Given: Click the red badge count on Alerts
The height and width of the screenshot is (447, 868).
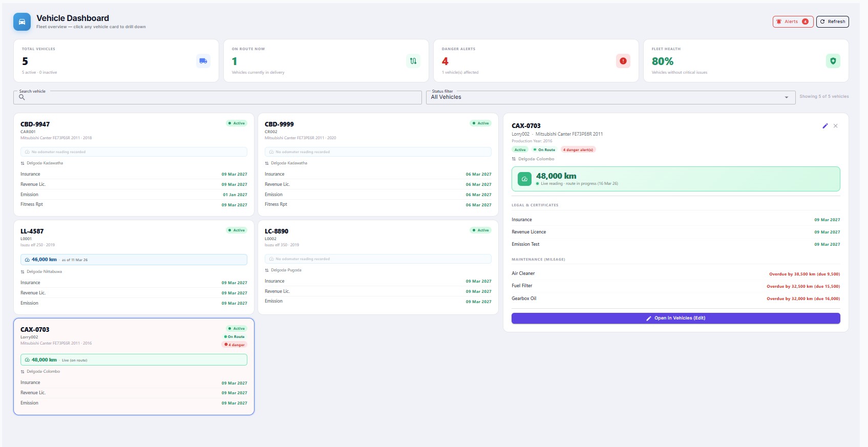Looking at the screenshot, I should [805, 22].
